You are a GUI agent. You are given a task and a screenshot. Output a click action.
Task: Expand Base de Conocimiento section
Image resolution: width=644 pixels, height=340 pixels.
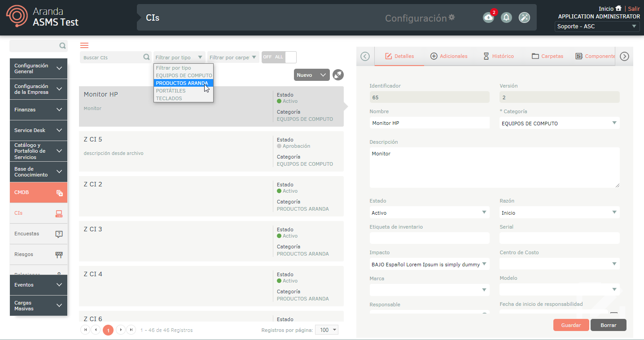[x=39, y=172]
